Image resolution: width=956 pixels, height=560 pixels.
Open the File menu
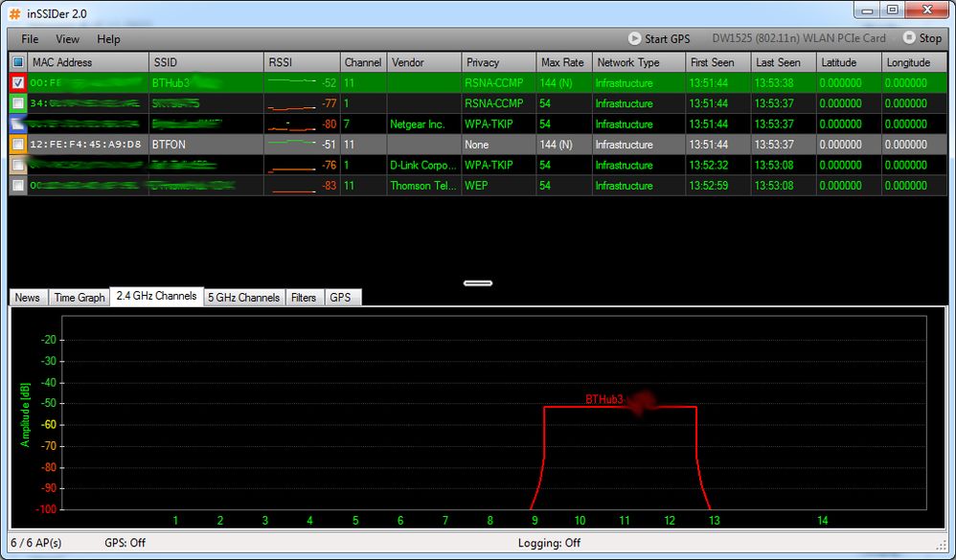click(x=30, y=39)
